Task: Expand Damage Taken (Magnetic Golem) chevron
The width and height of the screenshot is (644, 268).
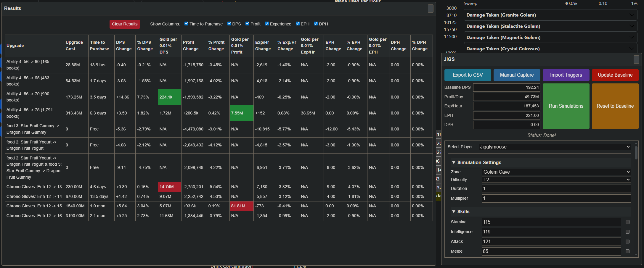Action: coord(632,38)
